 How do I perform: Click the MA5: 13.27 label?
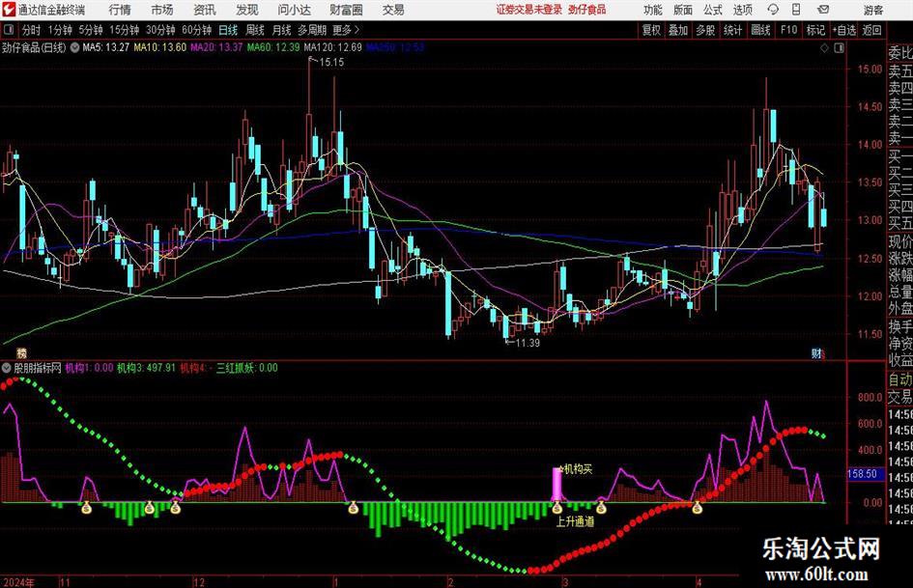[106, 47]
